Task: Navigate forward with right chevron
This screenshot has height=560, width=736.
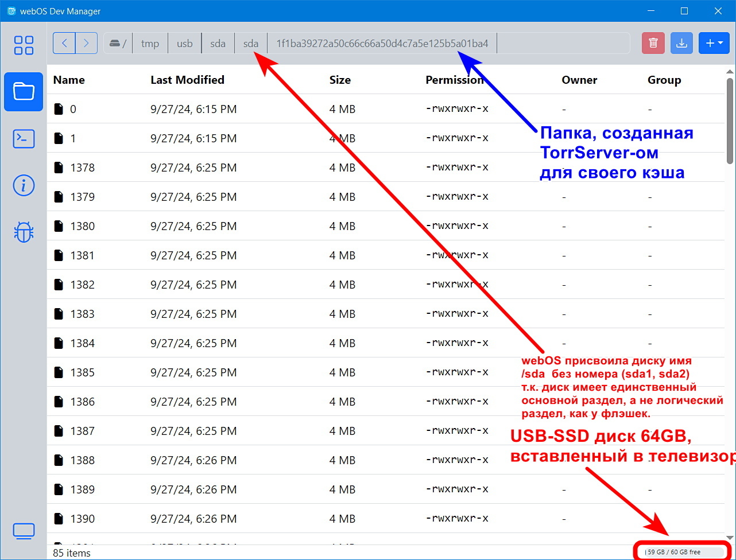Action: pyautogui.click(x=86, y=43)
